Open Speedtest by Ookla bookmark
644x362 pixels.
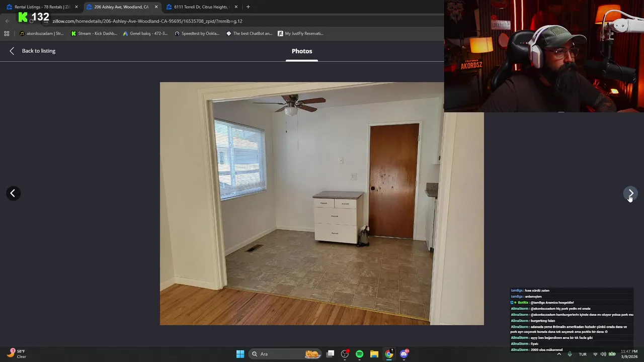point(197,34)
